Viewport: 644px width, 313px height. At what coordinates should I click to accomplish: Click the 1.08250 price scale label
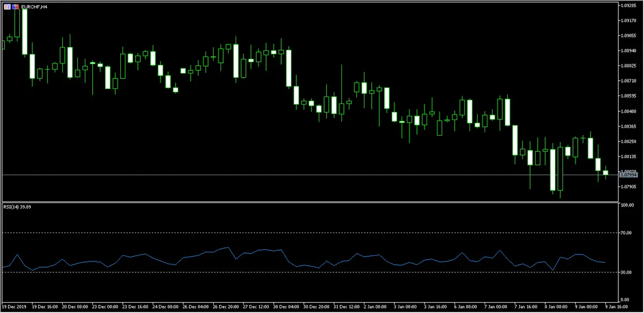point(628,141)
